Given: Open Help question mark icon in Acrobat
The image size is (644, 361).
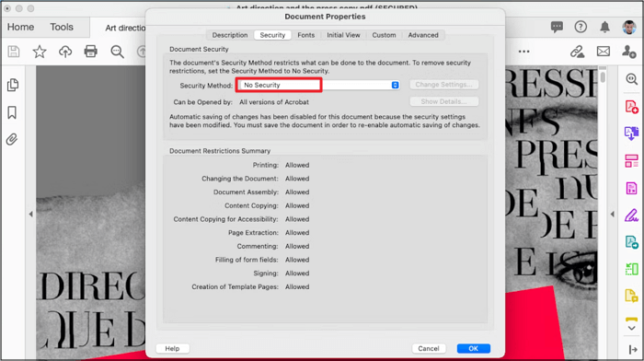Looking at the screenshot, I should coord(581,27).
